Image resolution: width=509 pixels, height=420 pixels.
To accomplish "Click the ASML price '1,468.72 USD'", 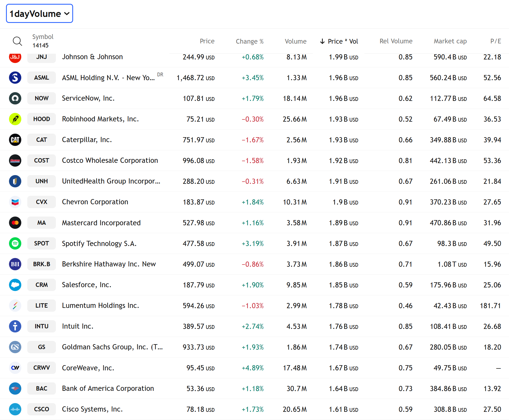I will point(196,78).
